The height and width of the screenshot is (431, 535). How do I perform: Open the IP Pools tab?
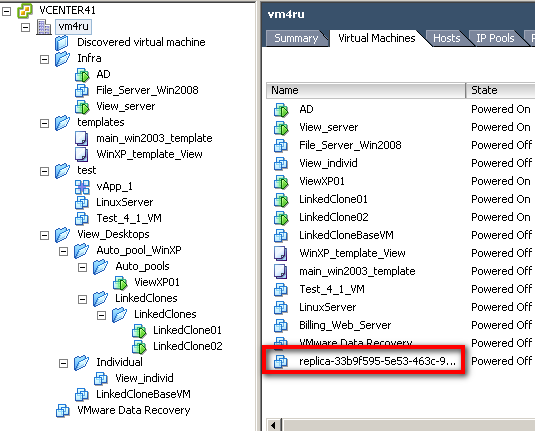(495, 38)
